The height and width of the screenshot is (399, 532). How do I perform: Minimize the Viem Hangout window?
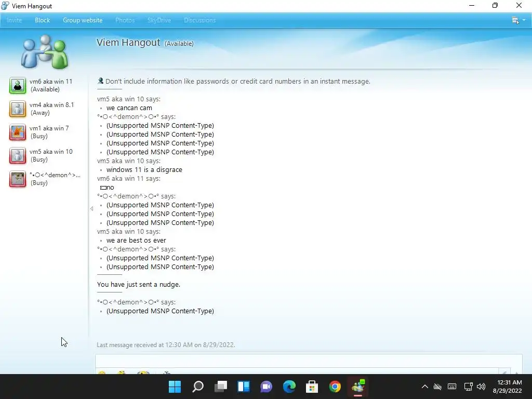click(x=472, y=5)
